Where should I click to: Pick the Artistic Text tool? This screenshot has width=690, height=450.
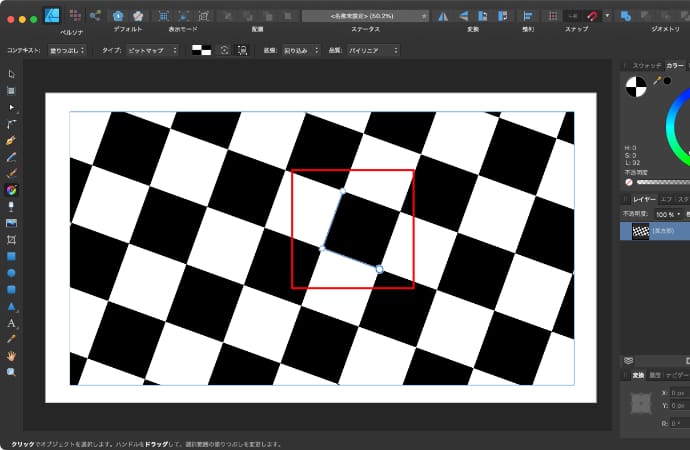coord(11,323)
